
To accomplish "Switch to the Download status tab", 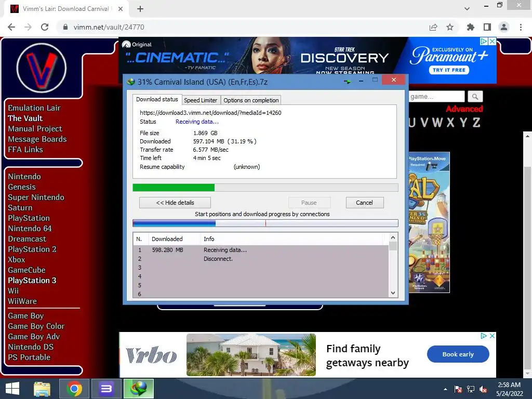I will 157,99.
